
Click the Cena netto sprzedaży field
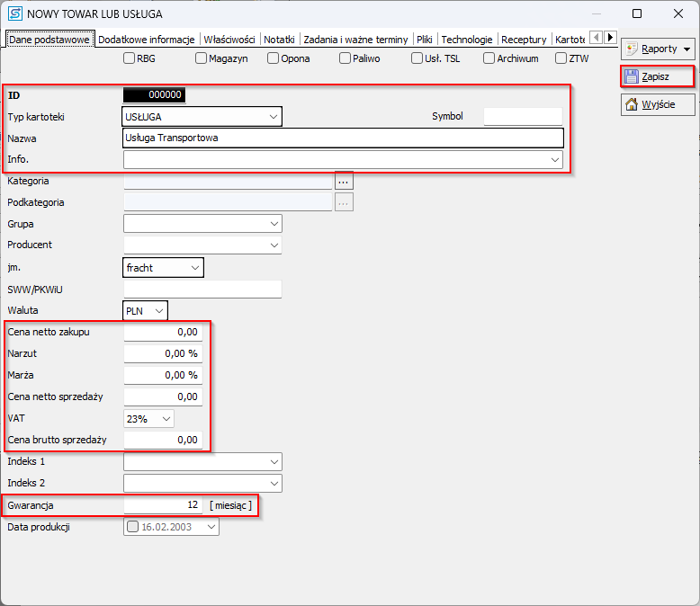[x=162, y=397]
